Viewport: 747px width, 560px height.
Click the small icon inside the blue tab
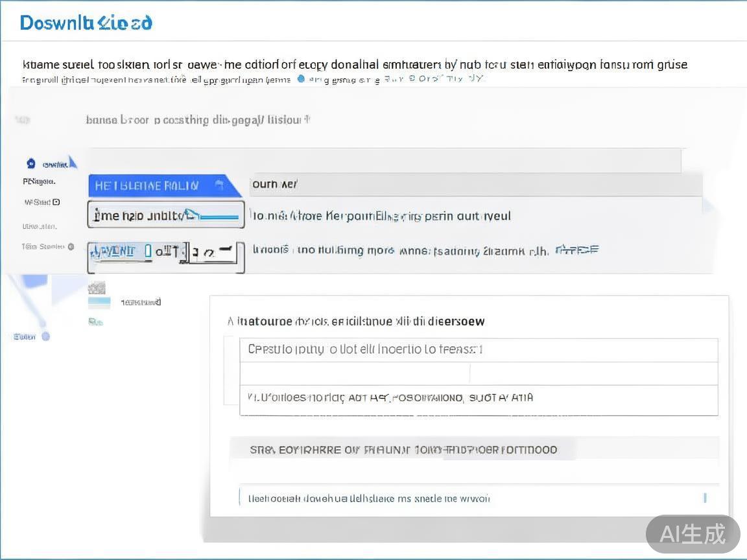(219, 185)
